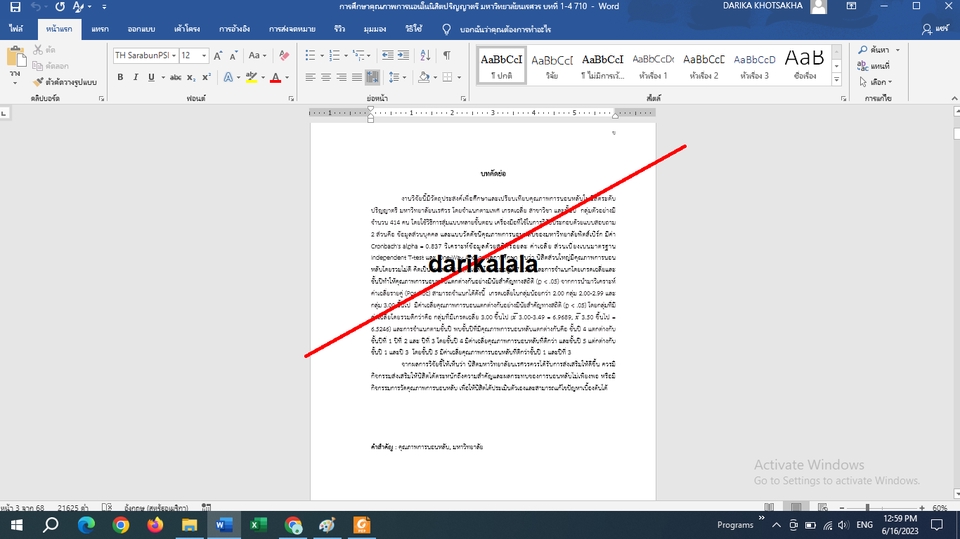Apply the หัวเรื่อง 1 heading style
Image resolution: width=960 pixels, height=539 pixels.
pos(653,65)
